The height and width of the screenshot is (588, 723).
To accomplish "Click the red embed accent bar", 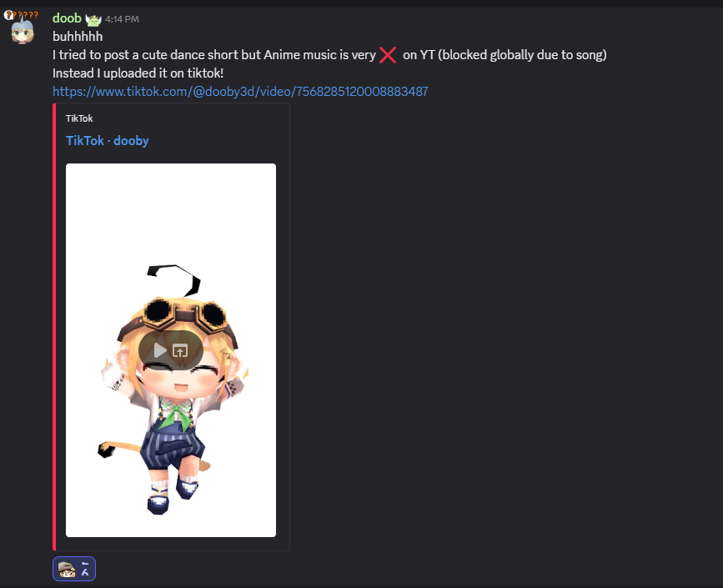I will 54,327.
